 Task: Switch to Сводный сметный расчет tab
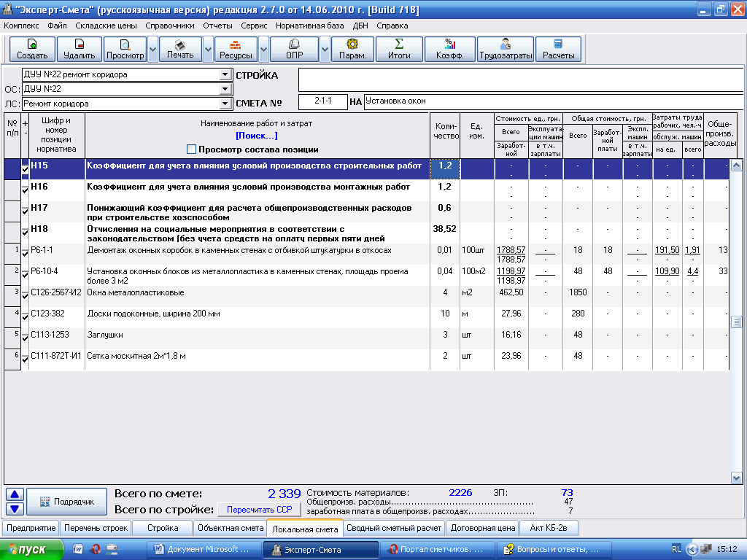coord(394,528)
